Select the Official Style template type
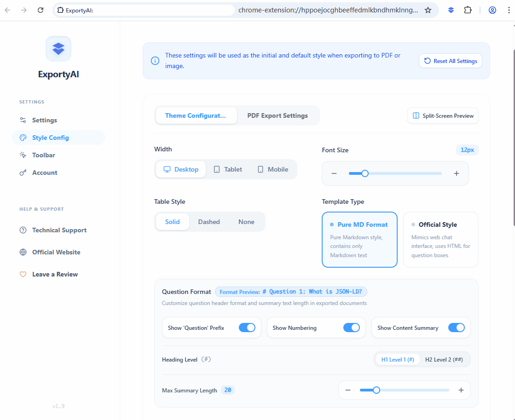 [441, 240]
